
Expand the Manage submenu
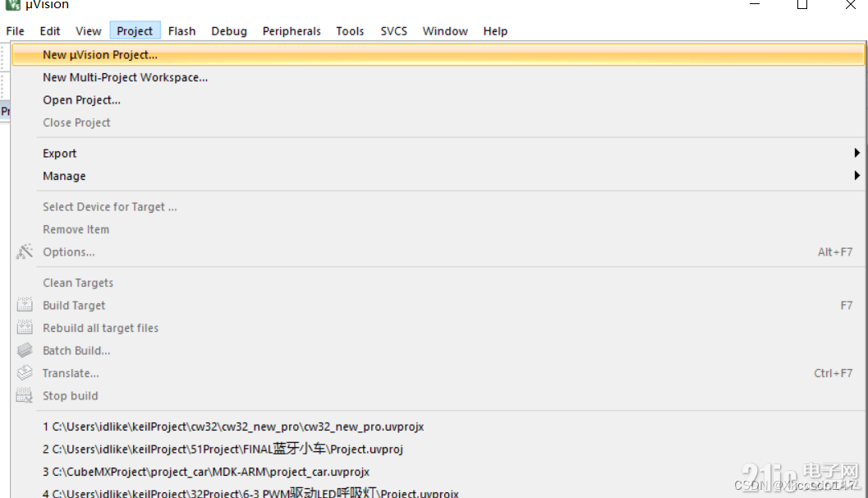click(438, 176)
